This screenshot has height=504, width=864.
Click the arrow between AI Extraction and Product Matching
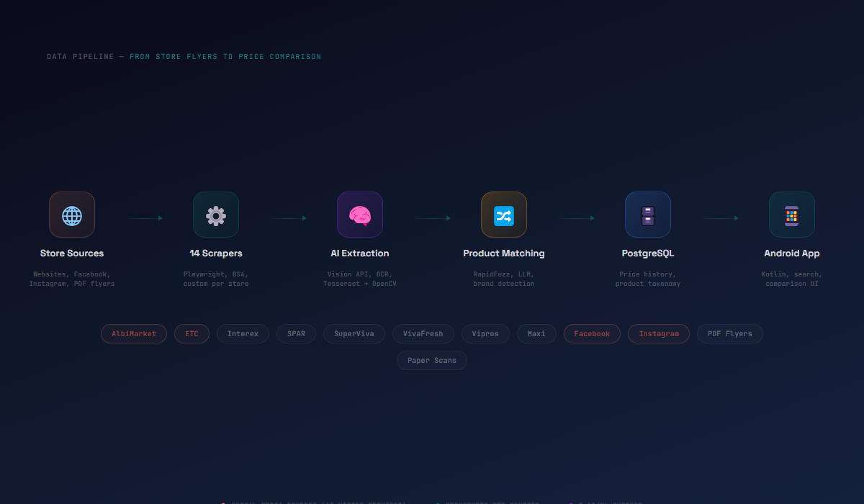coord(432,217)
